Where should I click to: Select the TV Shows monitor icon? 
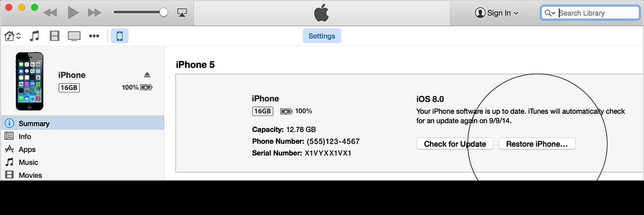coord(74,36)
